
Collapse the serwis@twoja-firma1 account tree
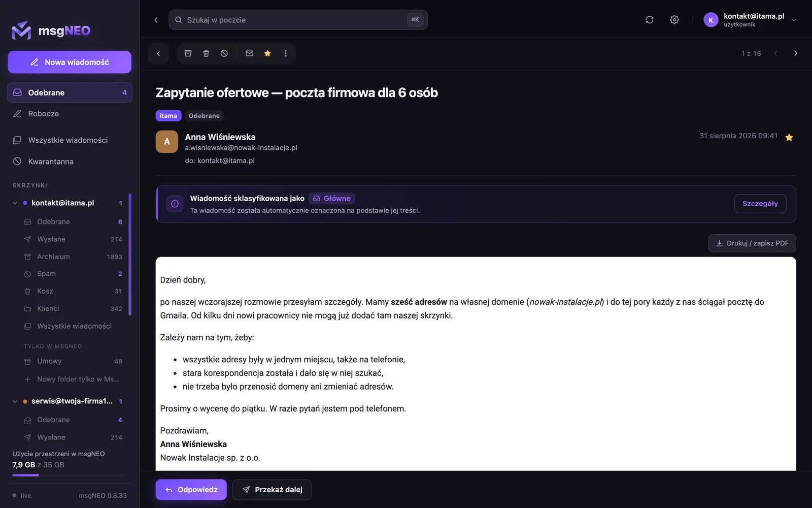pos(15,401)
